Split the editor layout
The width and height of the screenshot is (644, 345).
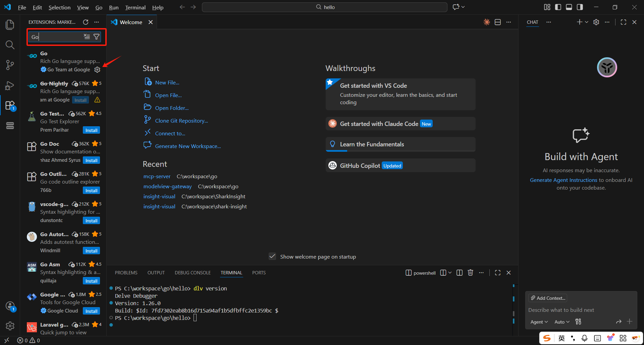498,22
